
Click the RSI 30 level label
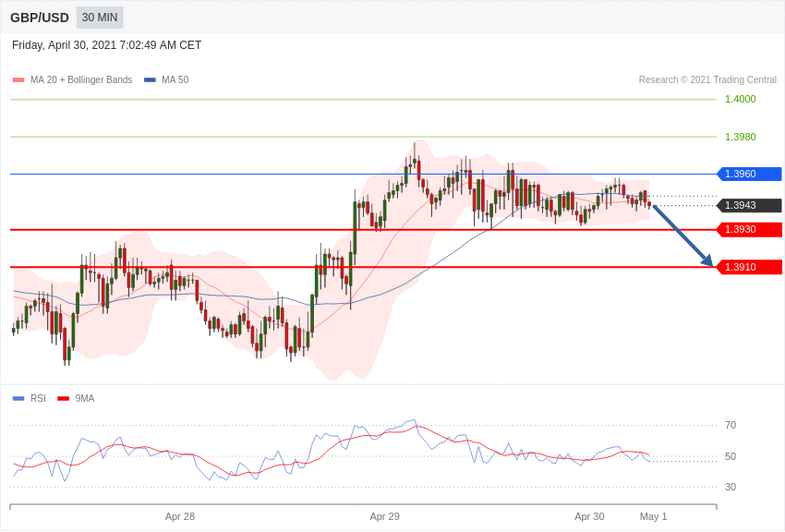click(731, 487)
